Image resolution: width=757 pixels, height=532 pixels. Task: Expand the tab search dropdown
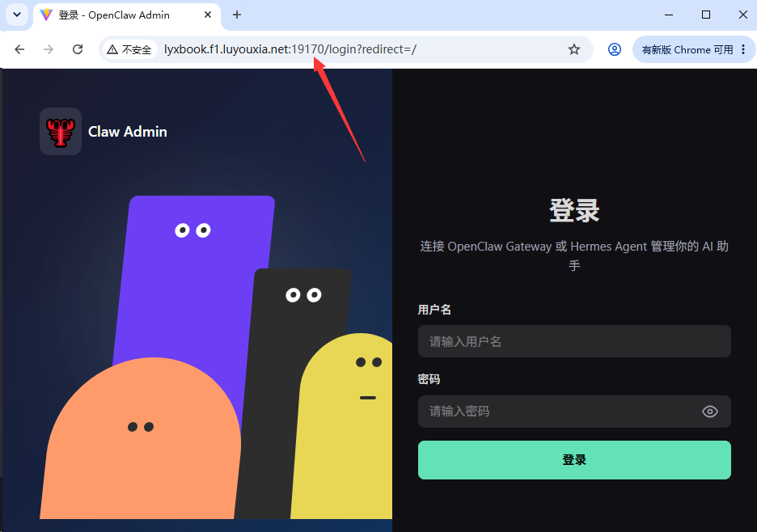[x=17, y=15]
